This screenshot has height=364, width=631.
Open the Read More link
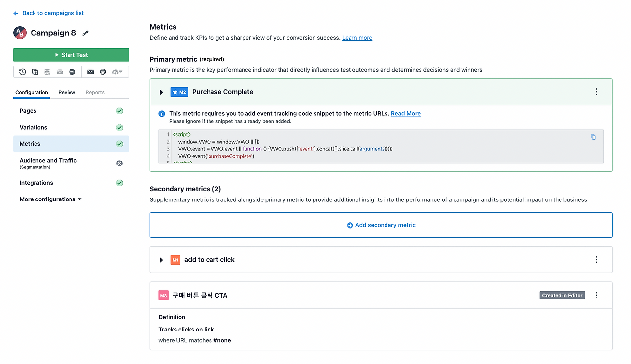(405, 113)
